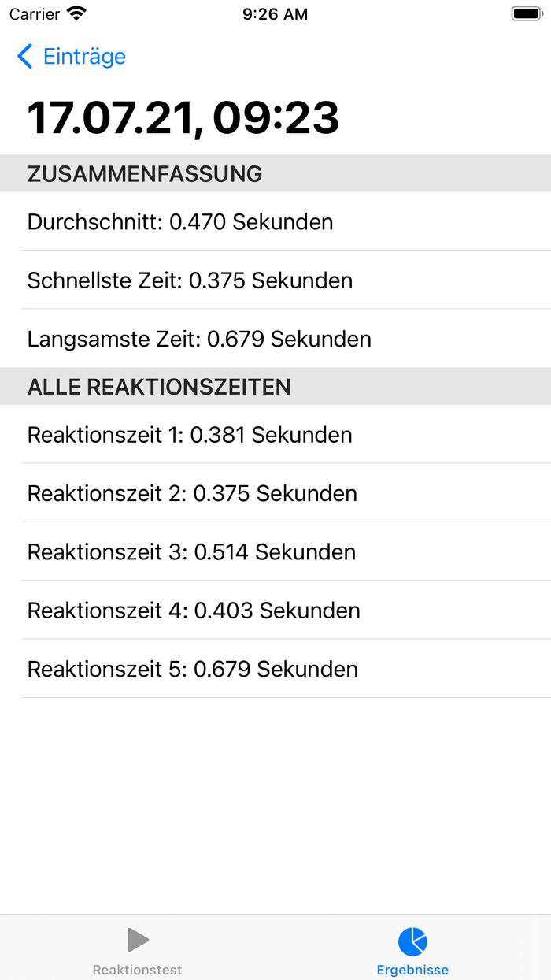The width and height of the screenshot is (551, 980).
Task: Tap the Reaktionszeit 2 entry
Action: [x=192, y=493]
